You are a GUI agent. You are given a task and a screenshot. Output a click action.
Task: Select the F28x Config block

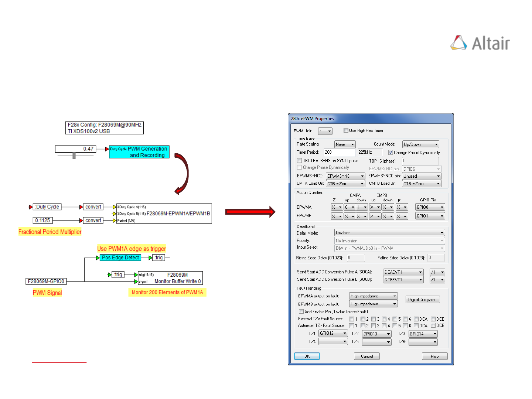click(105, 128)
